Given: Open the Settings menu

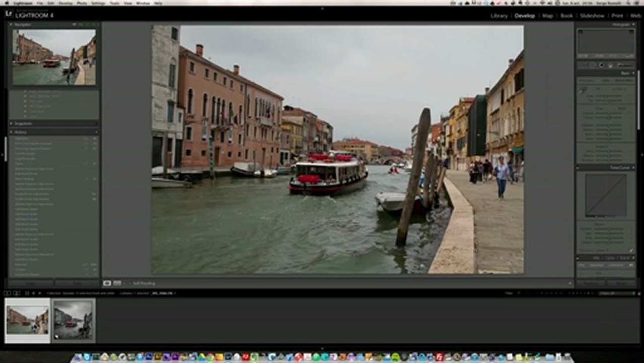Looking at the screenshot, I should point(98,3).
